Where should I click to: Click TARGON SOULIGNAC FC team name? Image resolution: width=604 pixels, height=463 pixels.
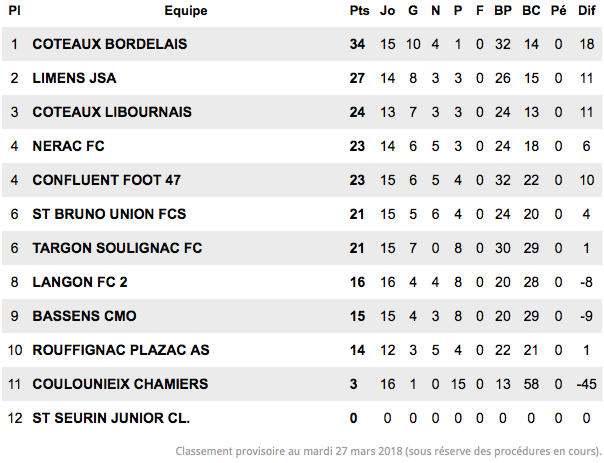(x=117, y=248)
